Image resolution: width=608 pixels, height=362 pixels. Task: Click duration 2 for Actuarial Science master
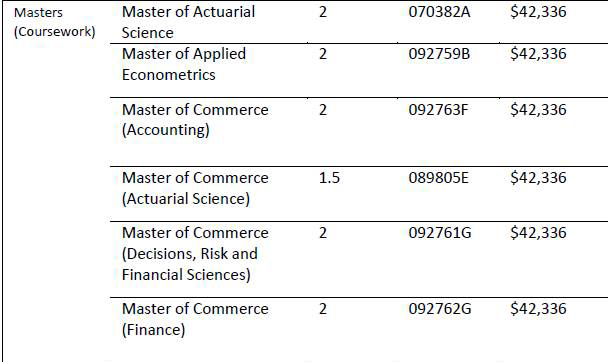(323, 12)
